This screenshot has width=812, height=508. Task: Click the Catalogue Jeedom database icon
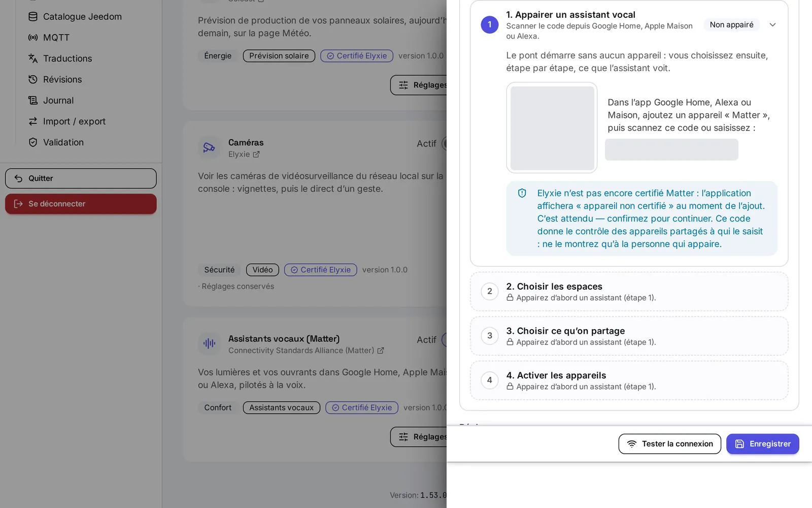tap(33, 17)
